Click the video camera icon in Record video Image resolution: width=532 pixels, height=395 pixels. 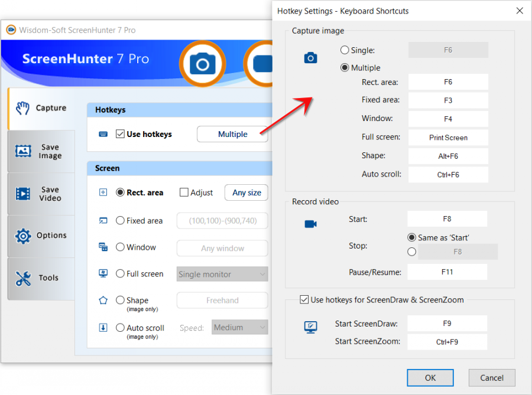(x=310, y=224)
